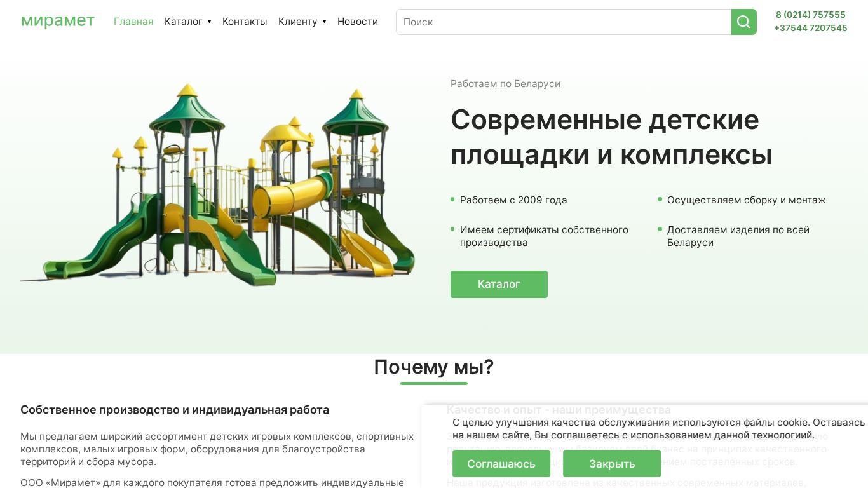Screen dimensions: 868x488
Task: Call the number +37544 7207545
Action: [x=811, y=28]
